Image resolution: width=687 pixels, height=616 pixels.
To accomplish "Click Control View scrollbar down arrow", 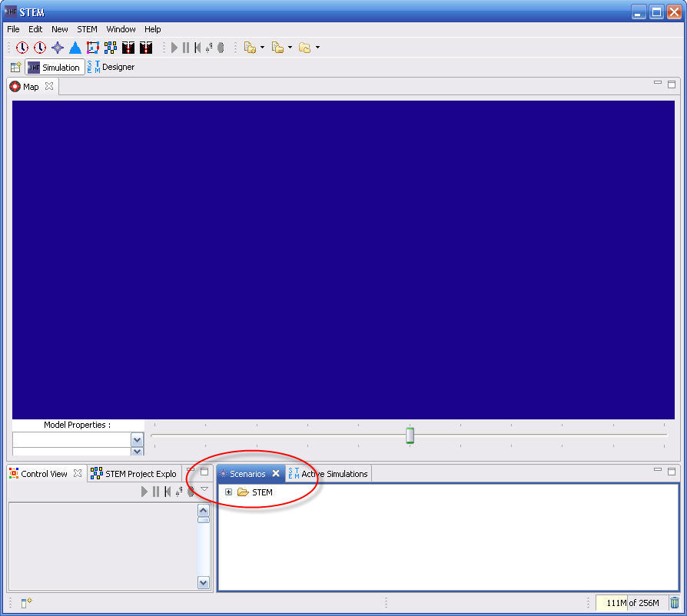I will click(x=203, y=583).
